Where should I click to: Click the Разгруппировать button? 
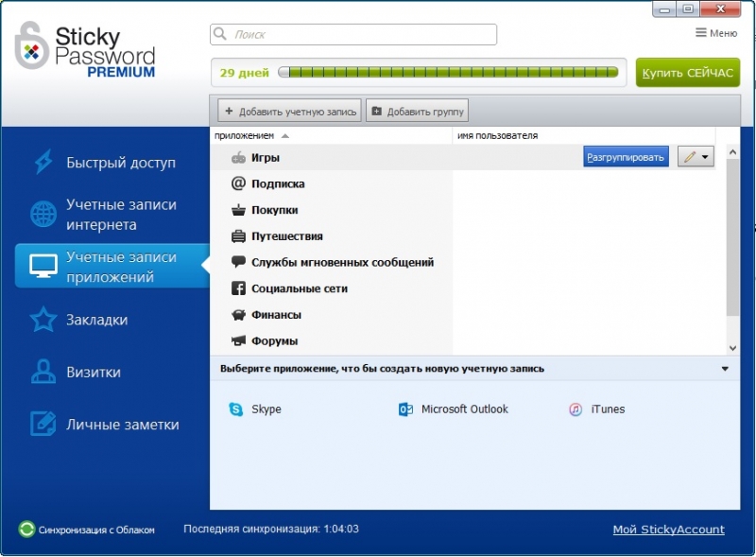(x=626, y=157)
